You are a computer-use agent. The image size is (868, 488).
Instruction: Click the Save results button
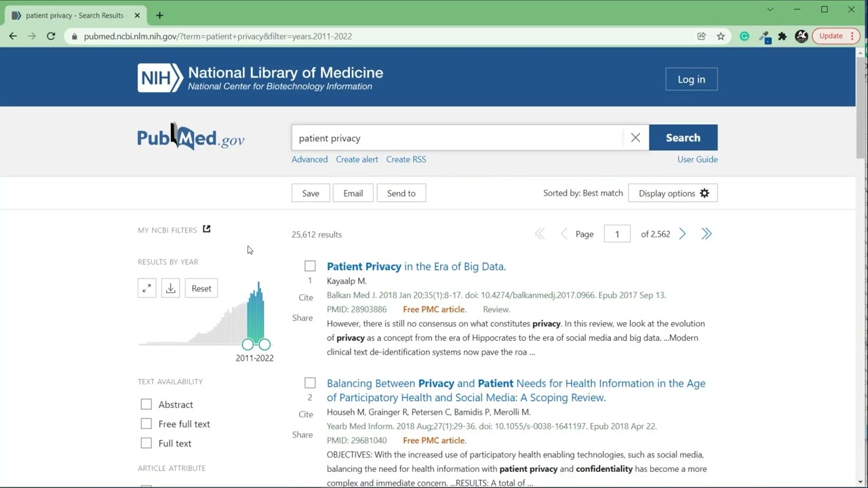[x=311, y=193]
